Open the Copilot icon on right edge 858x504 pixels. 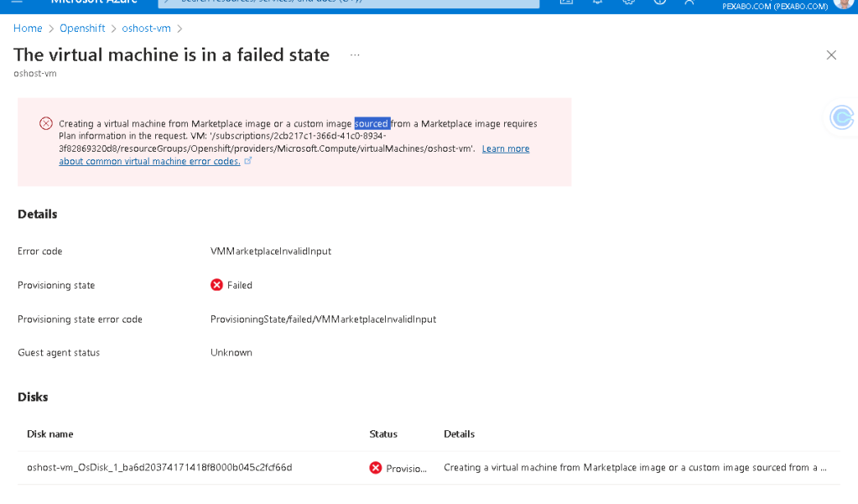coord(841,117)
